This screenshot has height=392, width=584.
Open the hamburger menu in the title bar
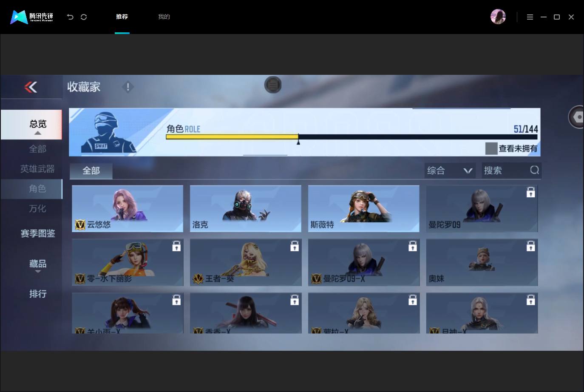point(530,17)
